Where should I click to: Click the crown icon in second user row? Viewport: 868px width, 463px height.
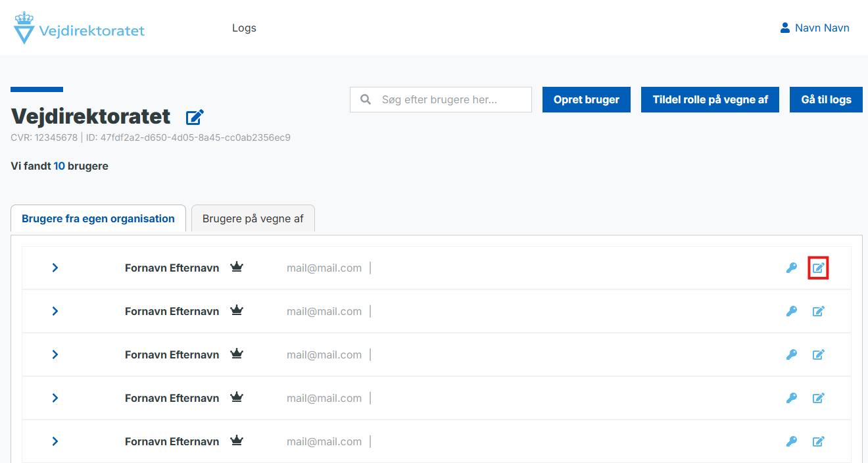[x=237, y=310]
